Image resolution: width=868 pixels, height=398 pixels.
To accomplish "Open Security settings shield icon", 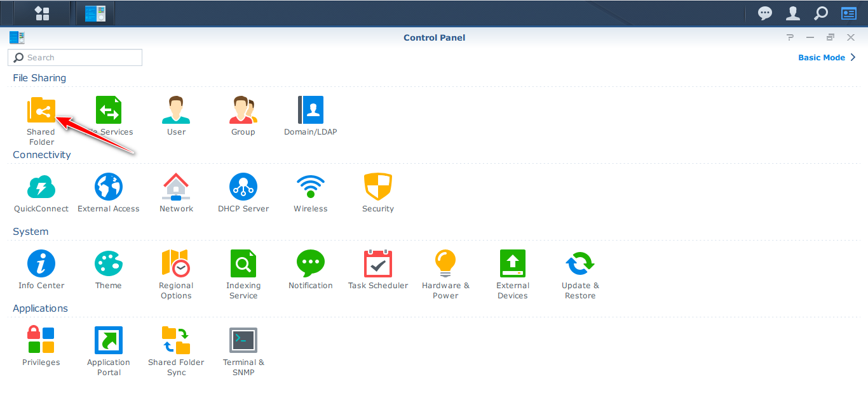I will click(x=378, y=187).
